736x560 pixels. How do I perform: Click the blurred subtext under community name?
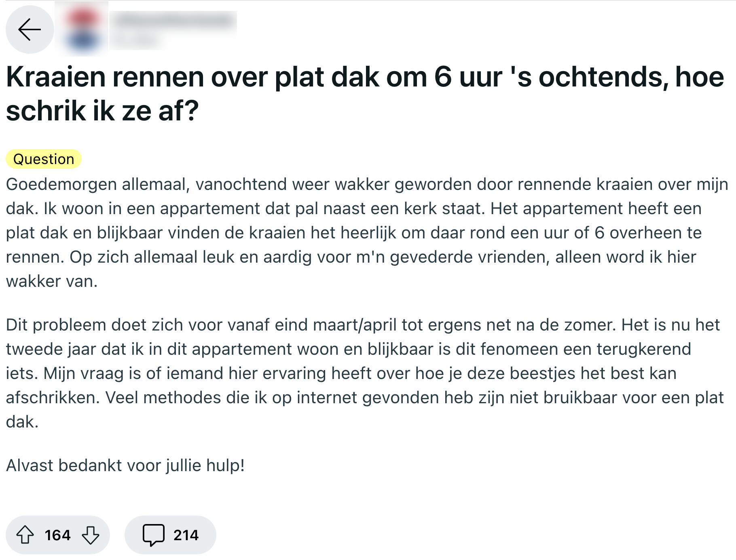coord(135,40)
